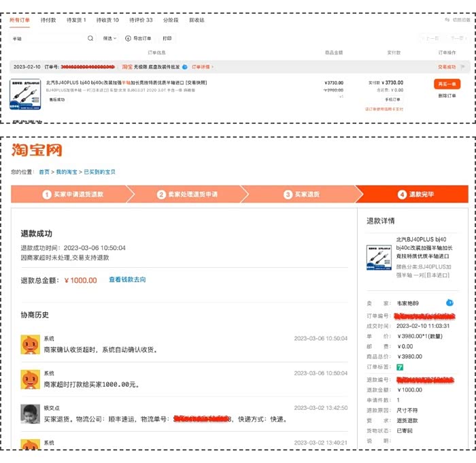
Task: Click the 售后成功 tag
Action: coord(56,99)
